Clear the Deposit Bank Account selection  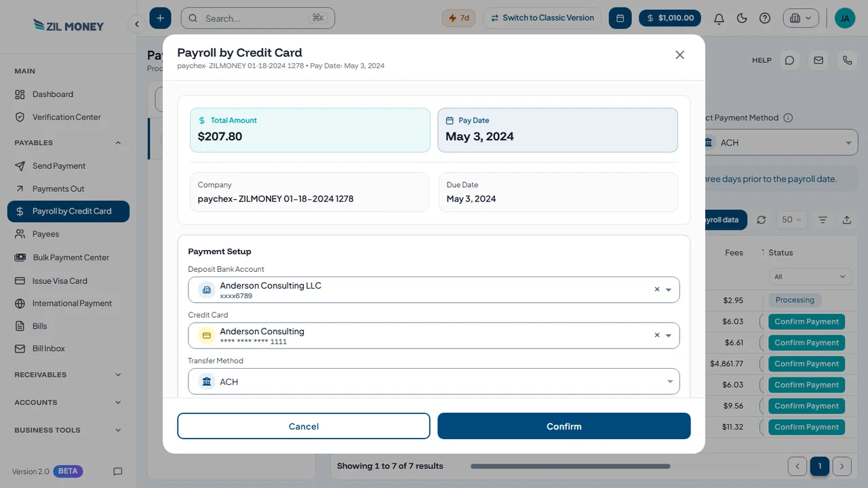[x=656, y=289]
